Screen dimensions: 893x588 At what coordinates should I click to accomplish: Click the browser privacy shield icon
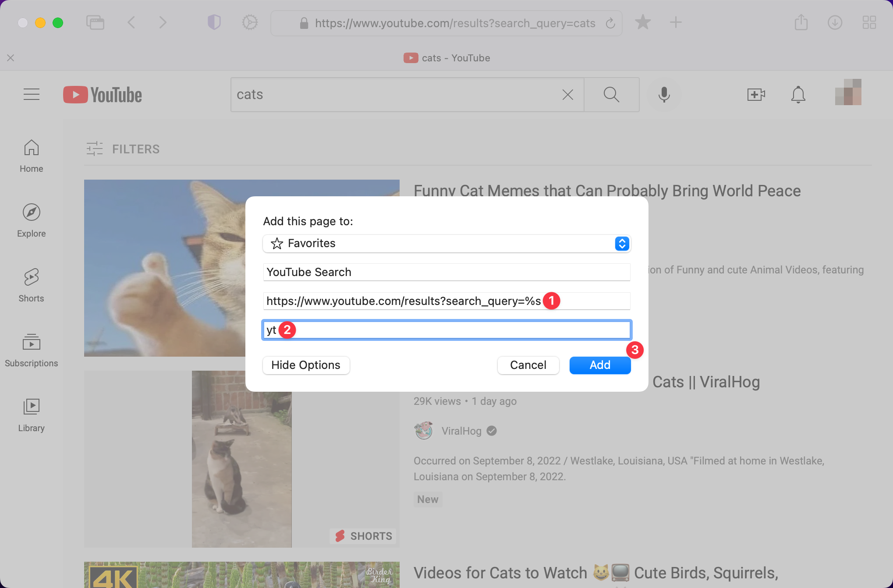pos(214,22)
